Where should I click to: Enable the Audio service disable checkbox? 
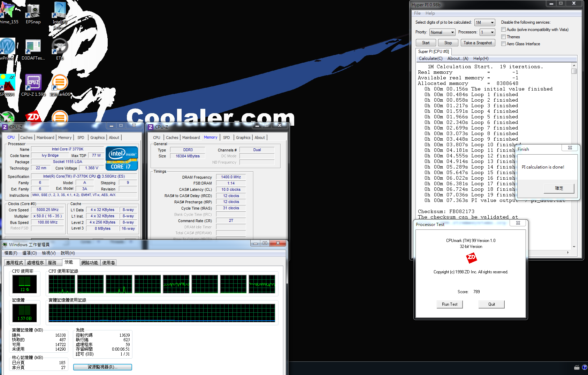(x=503, y=30)
